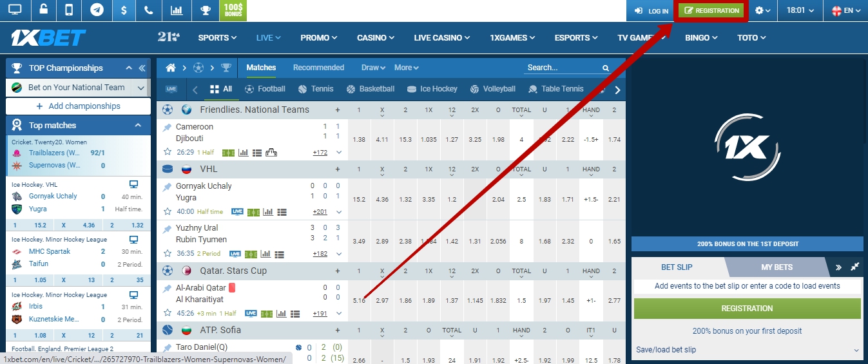The height and width of the screenshot is (364, 868).
Task: Click Add championships button
Action: click(78, 106)
